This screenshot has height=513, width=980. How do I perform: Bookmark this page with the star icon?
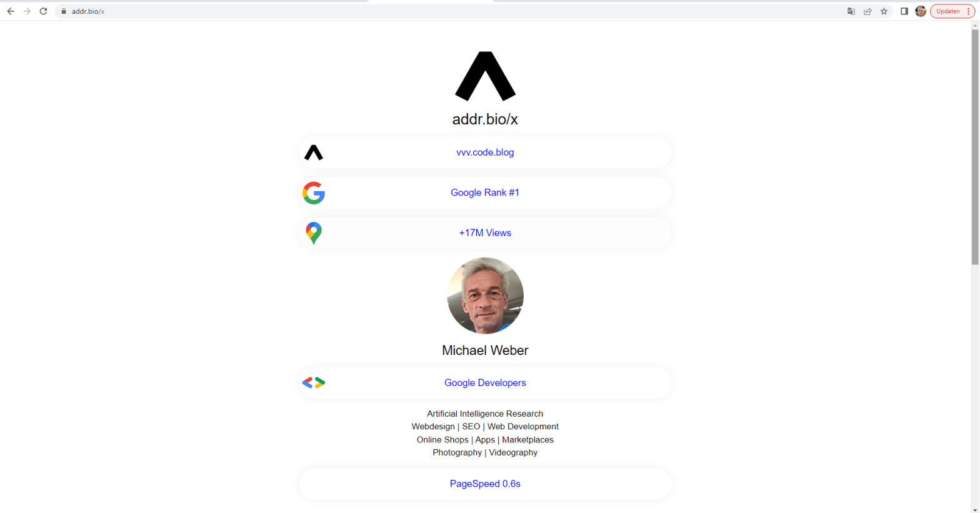(884, 11)
